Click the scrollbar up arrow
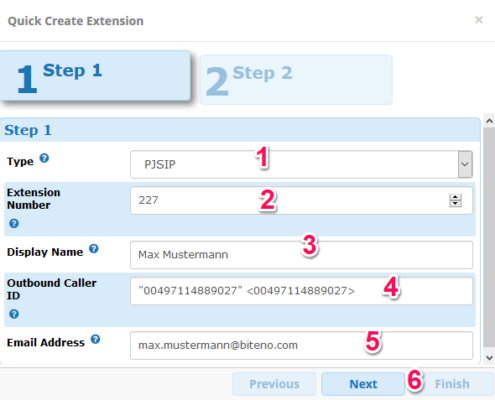Viewport: 495px width, 400px height. click(489, 121)
